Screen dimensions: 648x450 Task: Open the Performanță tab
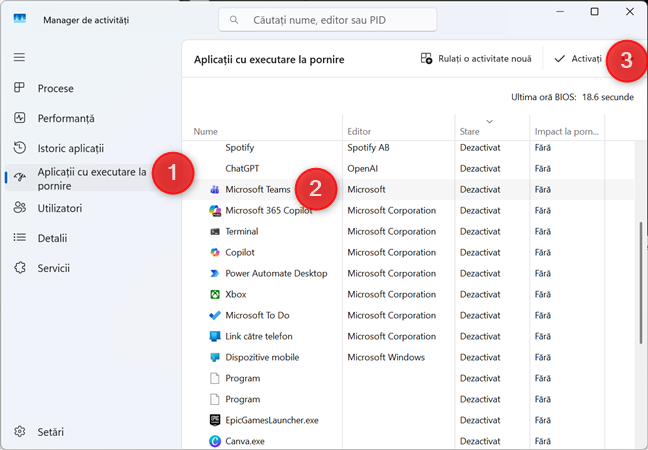pyautogui.click(x=91, y=118)
